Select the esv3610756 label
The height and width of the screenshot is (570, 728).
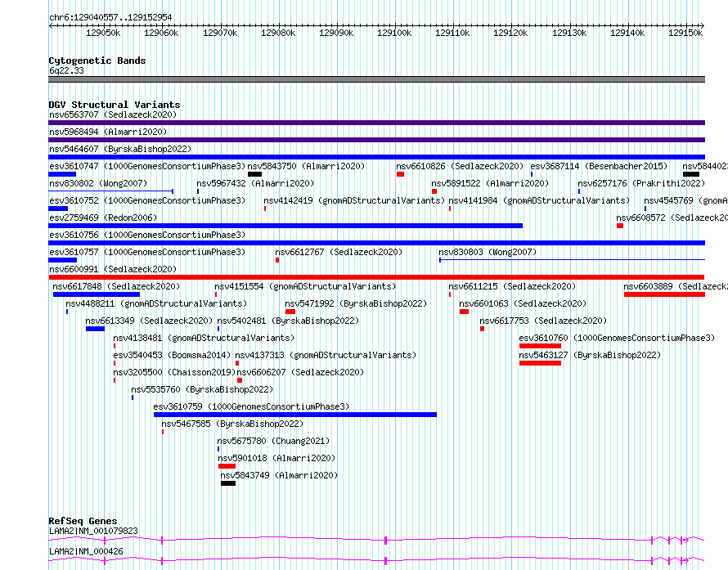pyautogui.click(x=147, y=235)
